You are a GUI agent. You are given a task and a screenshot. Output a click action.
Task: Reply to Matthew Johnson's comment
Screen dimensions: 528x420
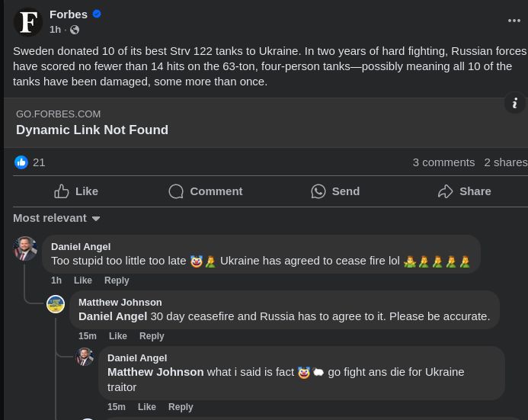[152, 336]
